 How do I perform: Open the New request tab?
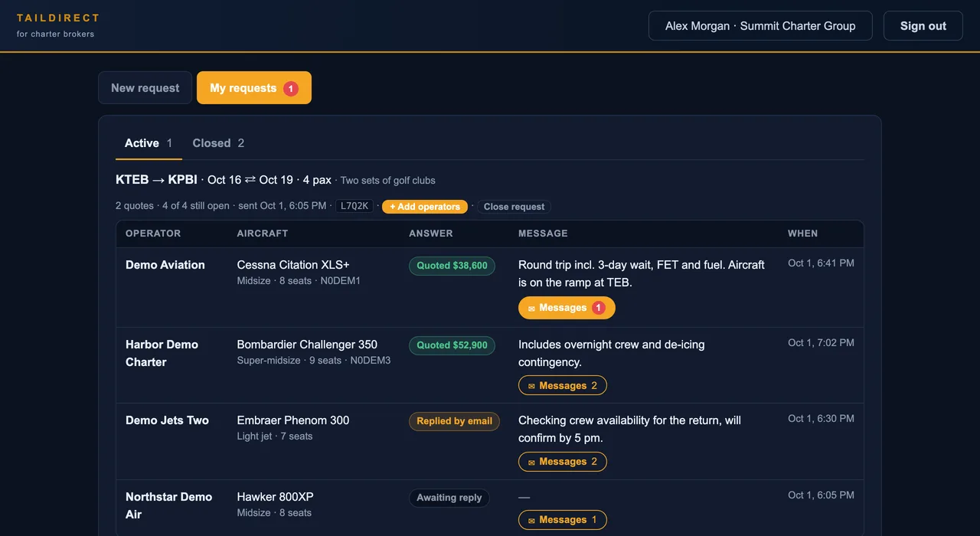(145, 88)
